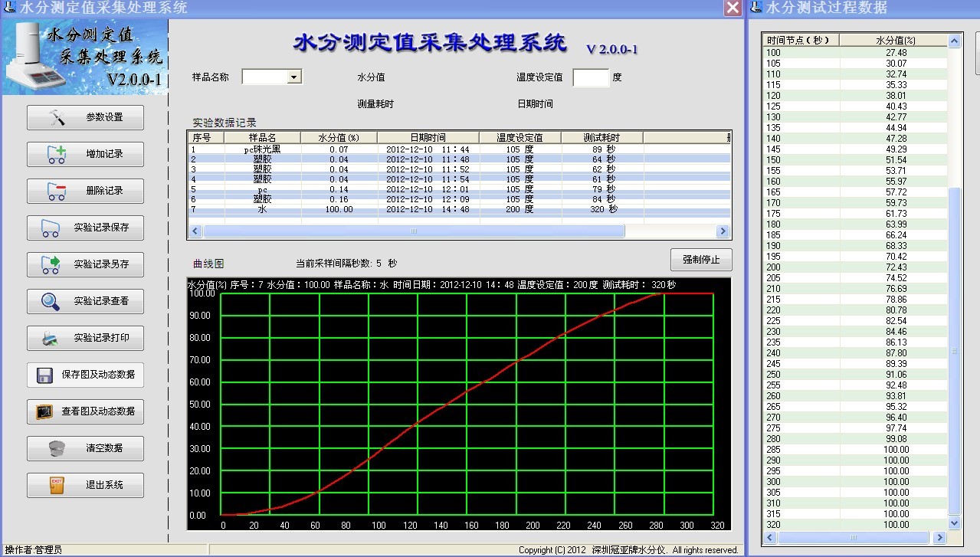
Task: Click the 清空数据 button
Action: (85, 448)
